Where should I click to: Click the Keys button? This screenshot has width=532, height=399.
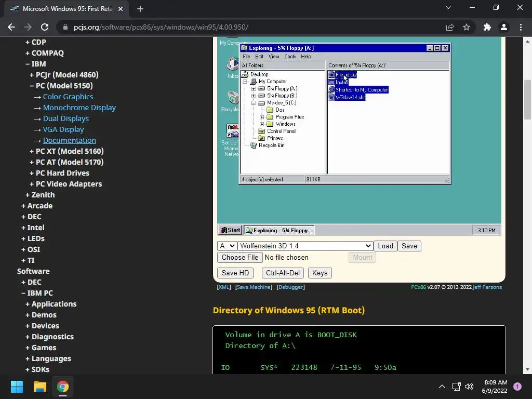tap(320, 273)
